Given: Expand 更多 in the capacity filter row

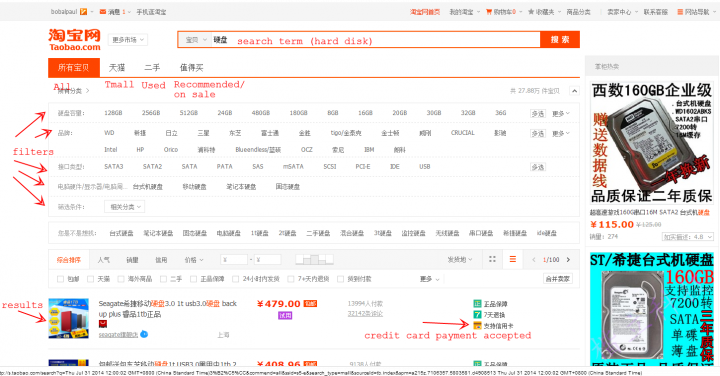Looking at the screenshot, I should click(x=561, y=113).
